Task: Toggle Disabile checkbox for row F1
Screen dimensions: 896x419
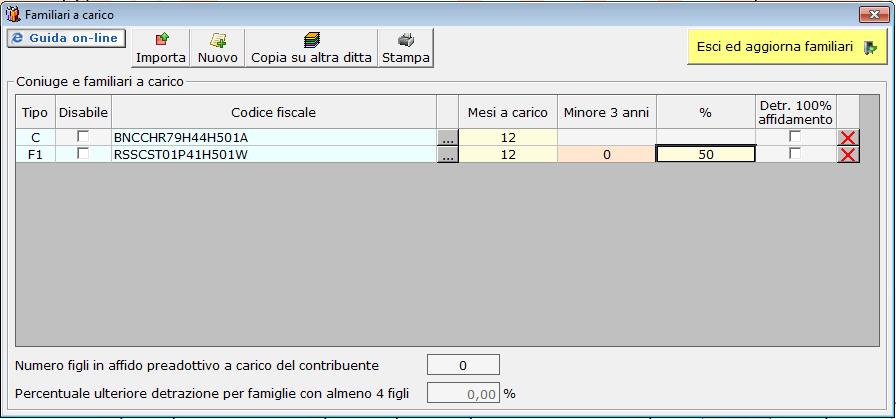Action: [83, 154]
